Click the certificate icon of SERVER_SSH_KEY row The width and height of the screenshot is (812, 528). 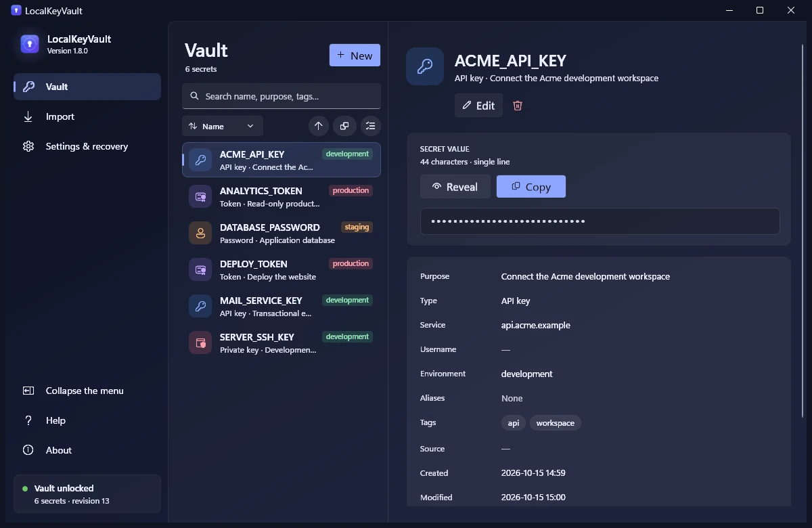(200, 343)
